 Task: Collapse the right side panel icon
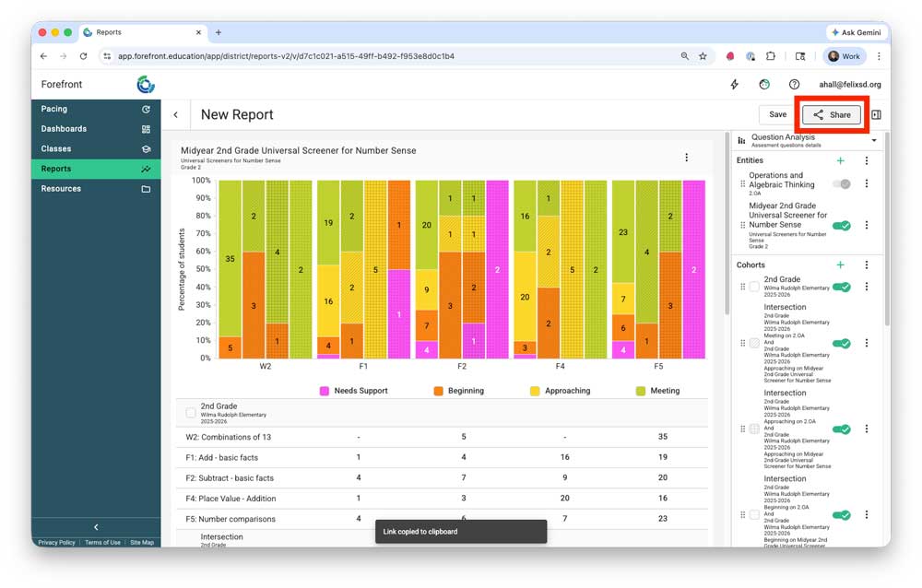(x=876, y=115)
